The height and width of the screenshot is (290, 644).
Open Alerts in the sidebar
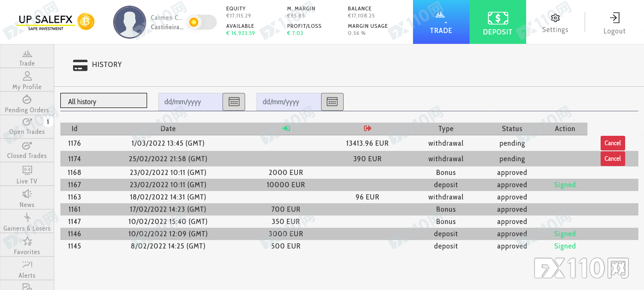tap(27, 269)
